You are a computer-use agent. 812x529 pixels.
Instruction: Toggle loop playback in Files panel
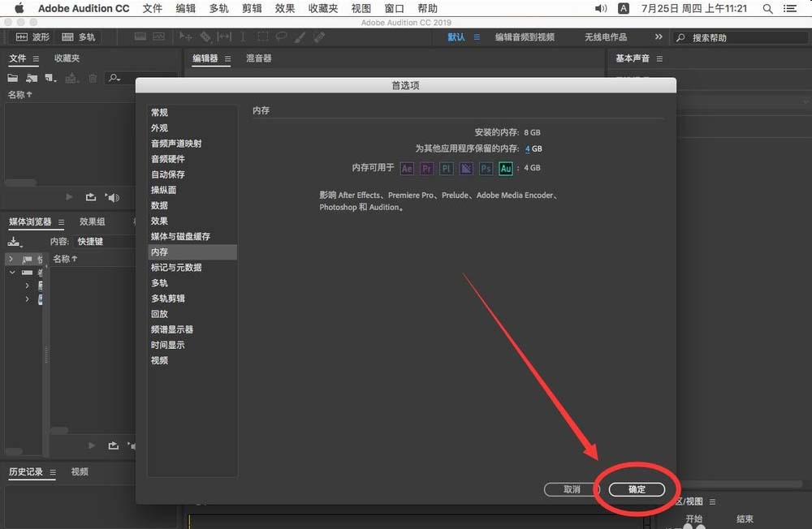[x=91, y=196]
